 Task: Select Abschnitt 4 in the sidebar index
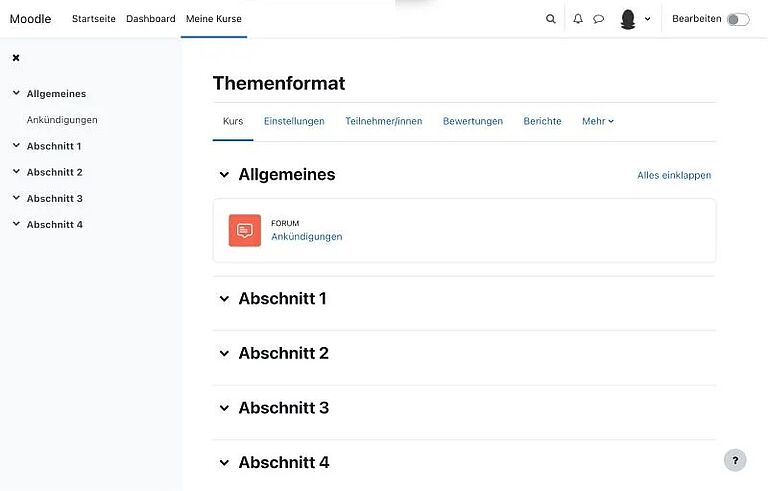55,224
